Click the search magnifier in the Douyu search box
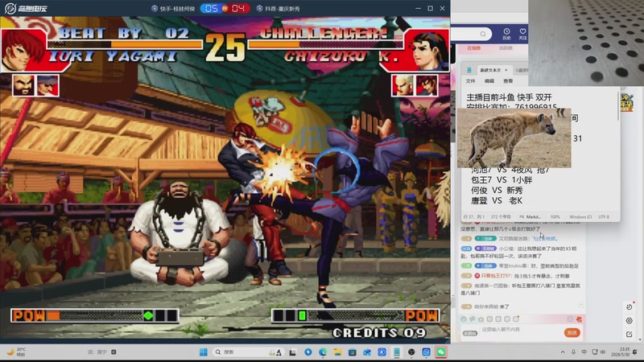644x362 pixels. [483, 34]
